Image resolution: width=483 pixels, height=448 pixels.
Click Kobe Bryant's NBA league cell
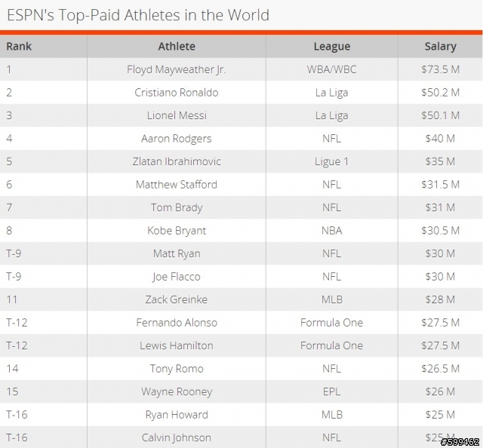(332, 231)
